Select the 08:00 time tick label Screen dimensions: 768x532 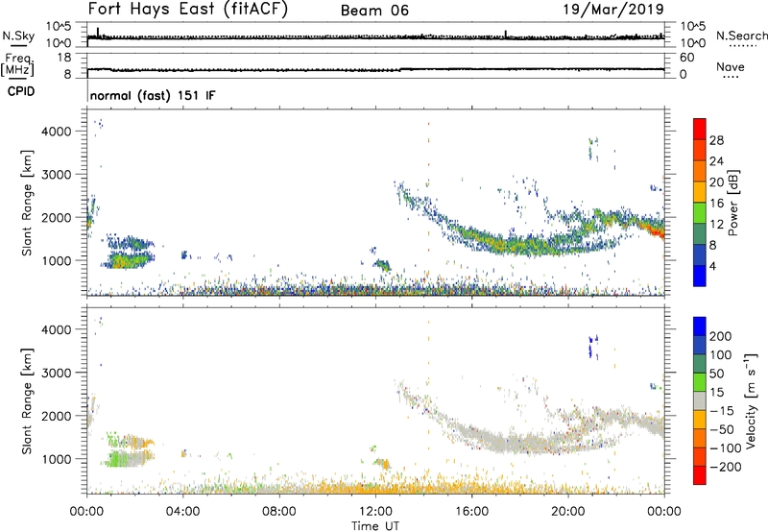tap(279, 512)
